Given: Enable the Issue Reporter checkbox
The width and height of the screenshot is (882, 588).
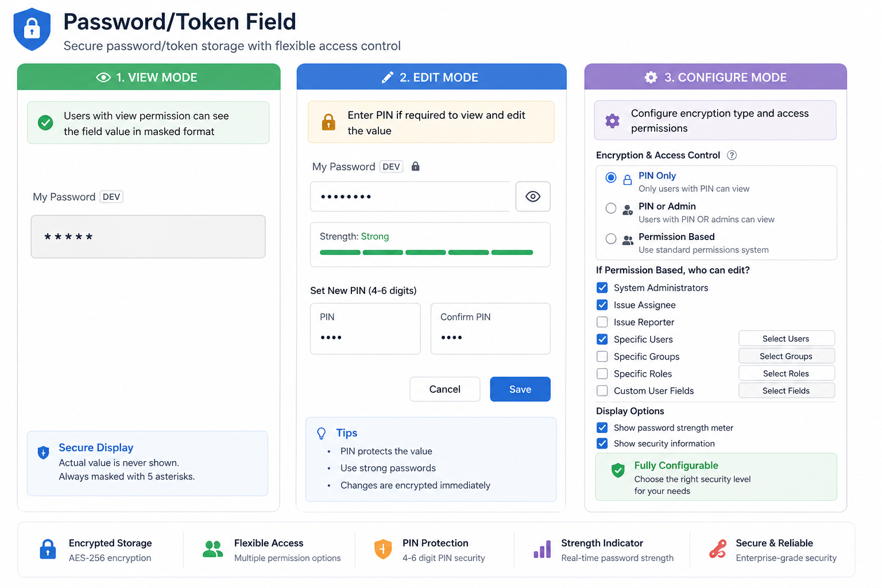Looking at the screenshot, I should coord(602,322).
